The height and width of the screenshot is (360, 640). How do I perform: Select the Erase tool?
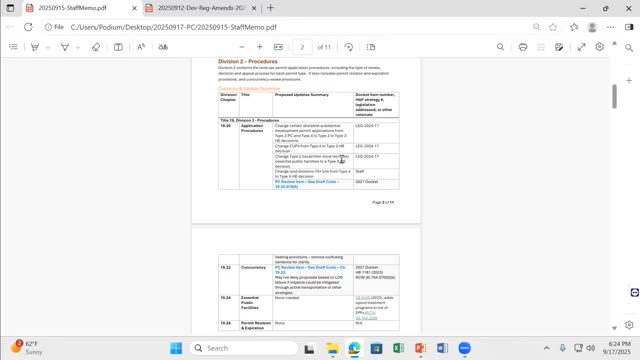(x=96, y=47)
